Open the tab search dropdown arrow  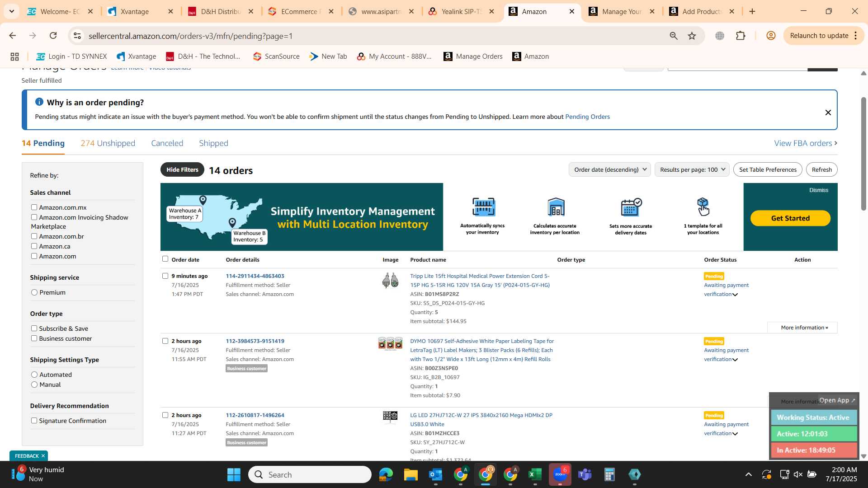pyautogui.click(x=11, y=11)
